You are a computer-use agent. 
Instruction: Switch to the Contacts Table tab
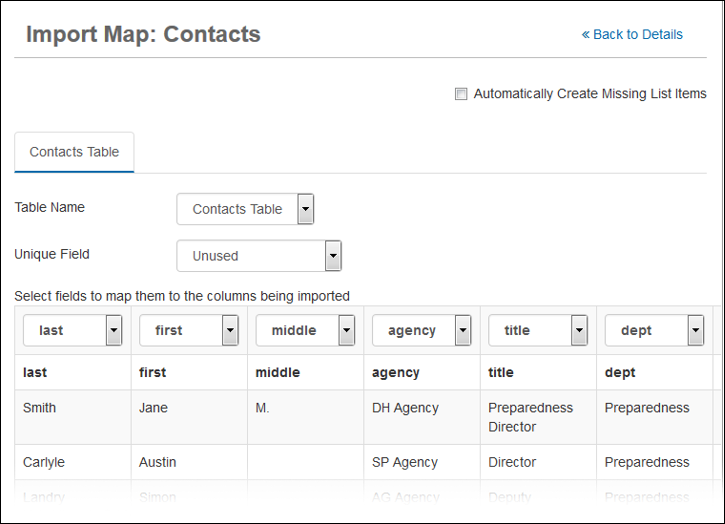pos(74,152)
